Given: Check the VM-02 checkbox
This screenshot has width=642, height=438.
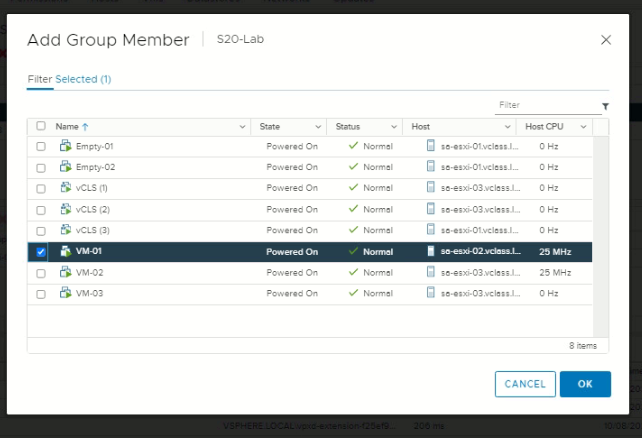Looking at the screenshot, I should pos(41,273).
